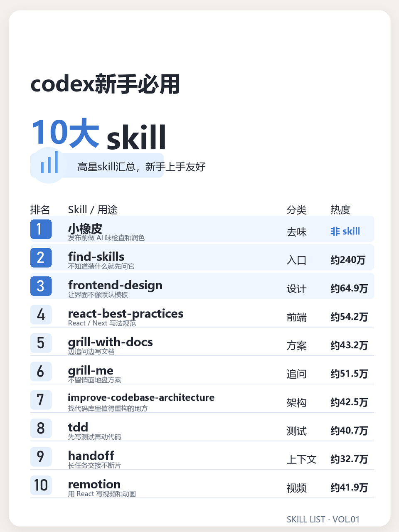Click the description '用 React 写视频和动画'
The width and height of the screenshot is (399, 532).
tap(102, 494)
